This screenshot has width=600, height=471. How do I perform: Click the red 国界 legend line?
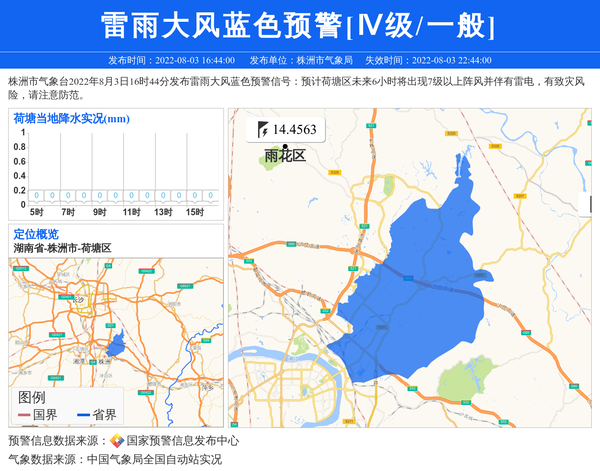click(23, 415)
